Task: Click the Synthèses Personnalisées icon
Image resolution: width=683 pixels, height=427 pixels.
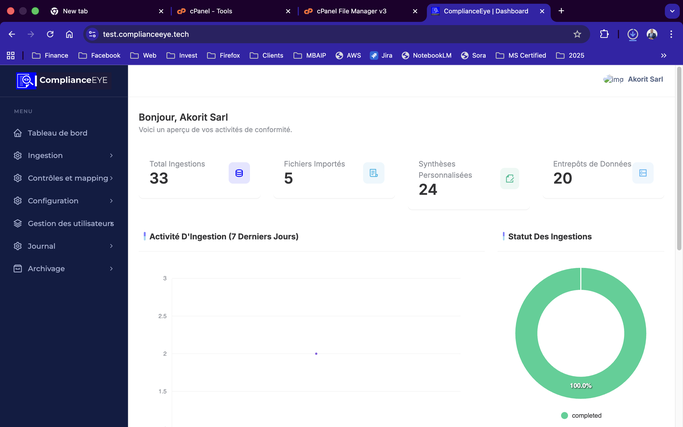Action: pos(509,179)
